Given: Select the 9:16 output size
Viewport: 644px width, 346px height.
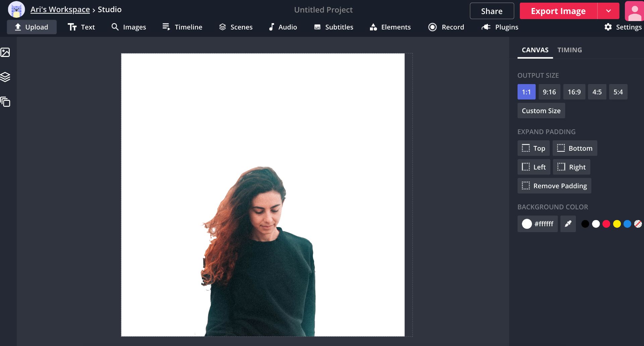Looking at the screenshot, I should click(549, 92).
